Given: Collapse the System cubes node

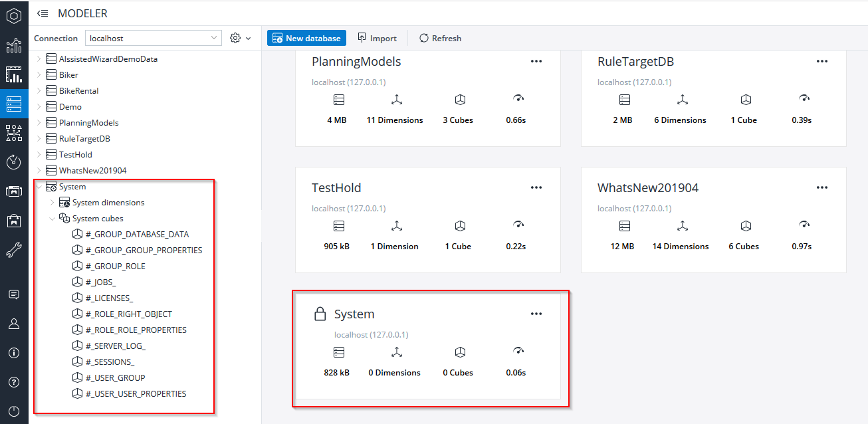Looking at the screenshot, I should 53,219.
